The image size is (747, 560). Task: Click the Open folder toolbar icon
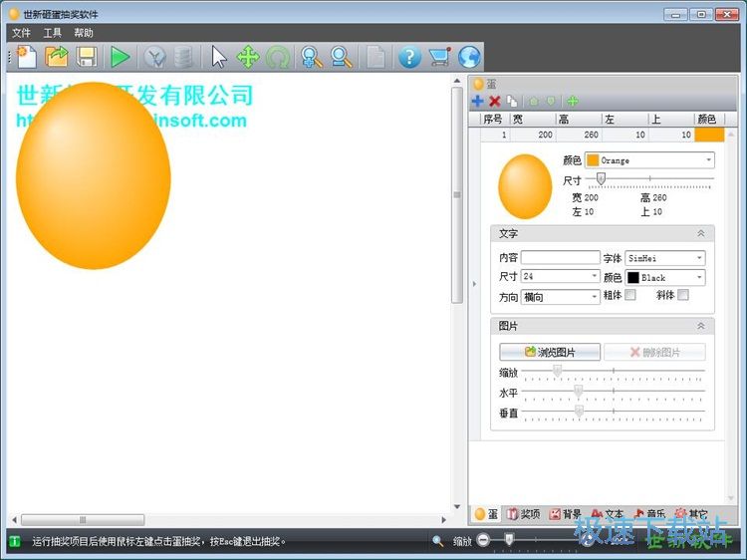pyautogui.click(x=56, y=57)
